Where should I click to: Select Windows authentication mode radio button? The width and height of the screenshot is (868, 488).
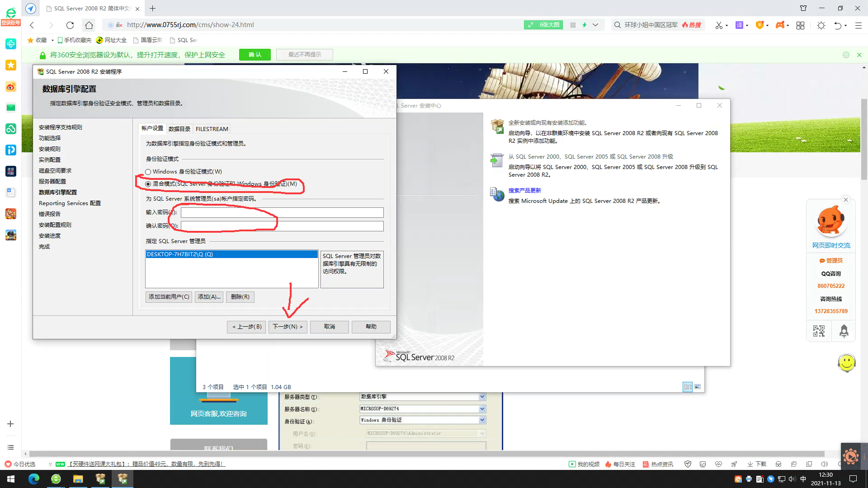point(148,172)
